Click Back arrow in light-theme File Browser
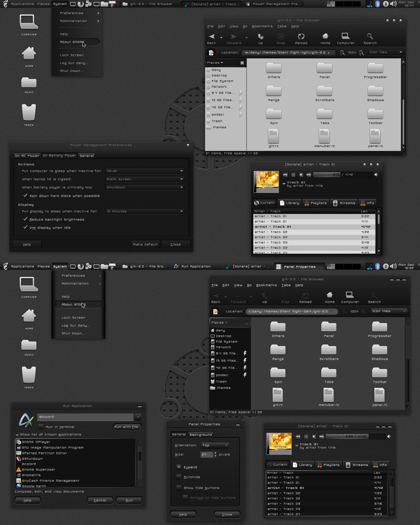The height and width of the screenshot is (525, 420). [x=212, y=36]
